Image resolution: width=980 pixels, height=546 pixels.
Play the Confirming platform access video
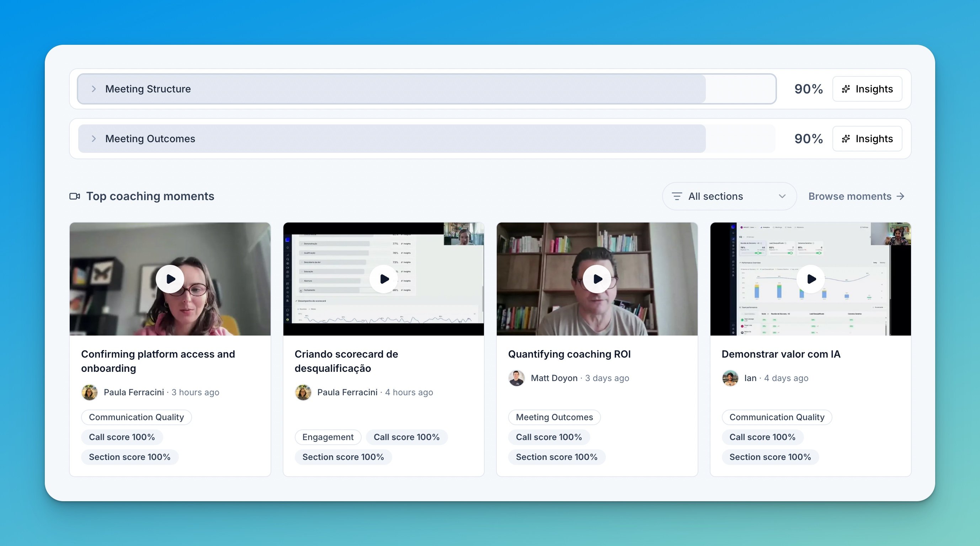tap(170, 279)
